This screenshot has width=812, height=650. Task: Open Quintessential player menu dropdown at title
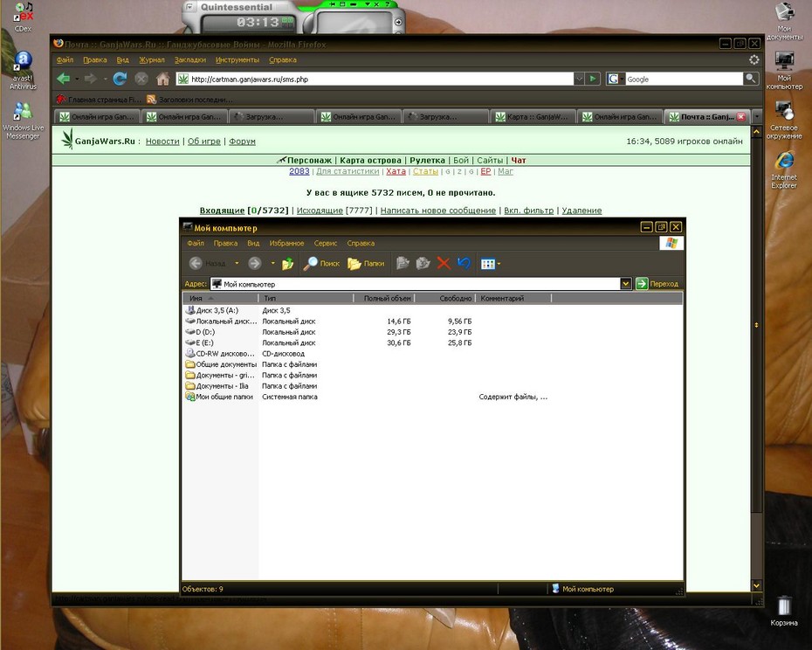[189, 7]
